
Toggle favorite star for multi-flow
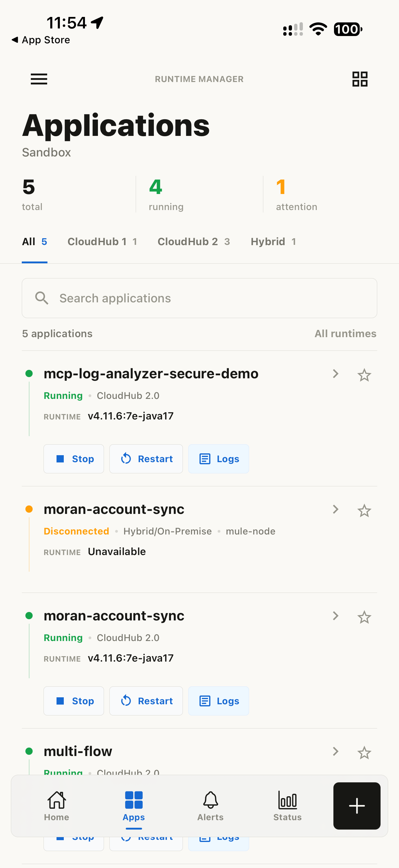tap(364, 753)
